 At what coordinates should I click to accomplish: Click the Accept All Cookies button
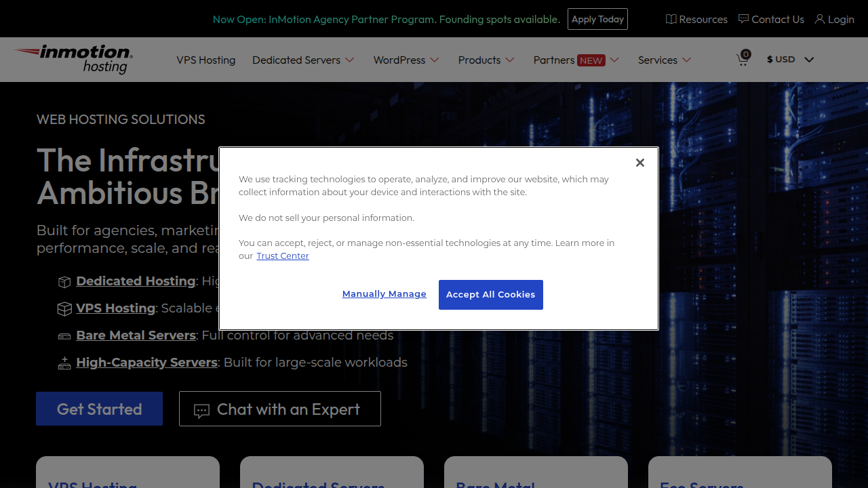click(x=491, y=295)
